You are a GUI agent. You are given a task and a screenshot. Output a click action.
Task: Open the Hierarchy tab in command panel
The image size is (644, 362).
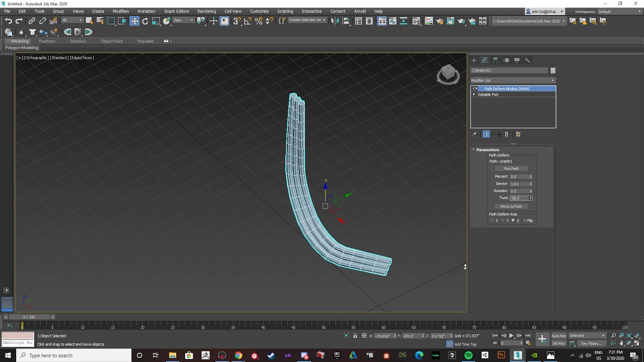coord(496,60)
